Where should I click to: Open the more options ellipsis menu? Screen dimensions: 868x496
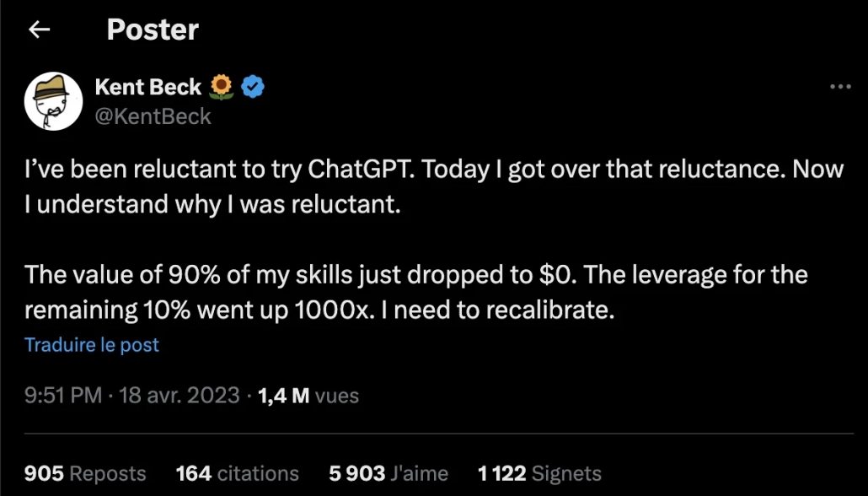coord(839,85)
